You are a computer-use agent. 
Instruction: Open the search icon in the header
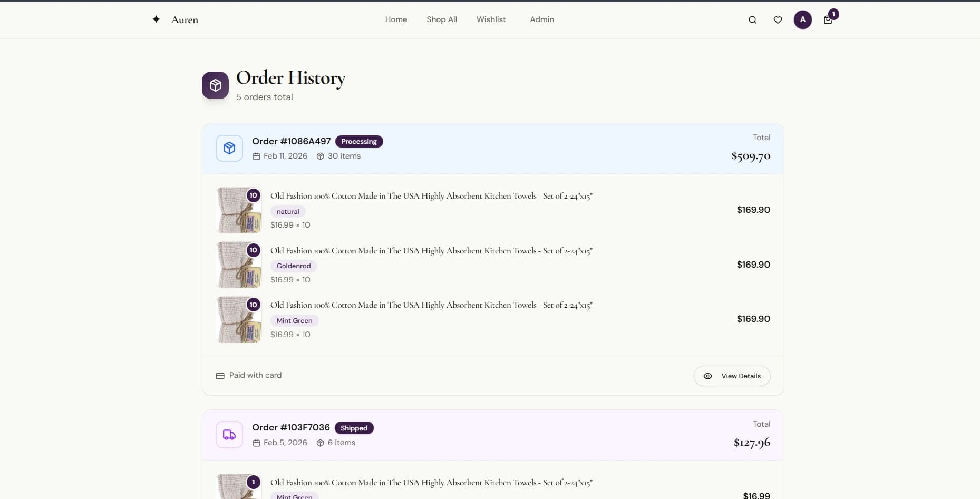coord(752,19)
